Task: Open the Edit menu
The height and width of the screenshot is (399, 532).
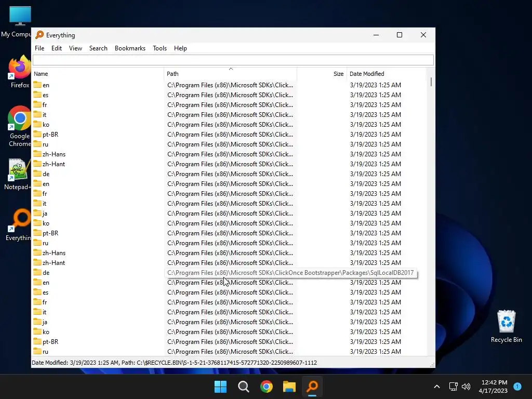Action: coord(56,48)
